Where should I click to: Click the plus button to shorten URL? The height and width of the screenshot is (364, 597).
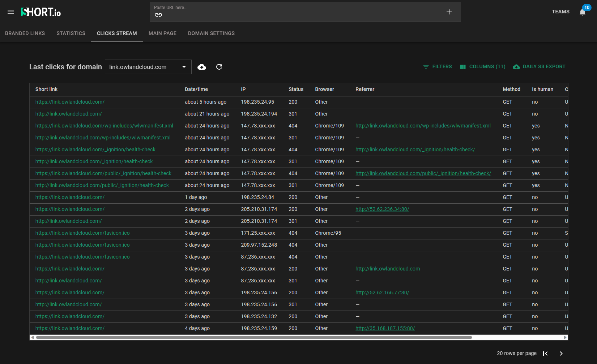tap(449, 12)
